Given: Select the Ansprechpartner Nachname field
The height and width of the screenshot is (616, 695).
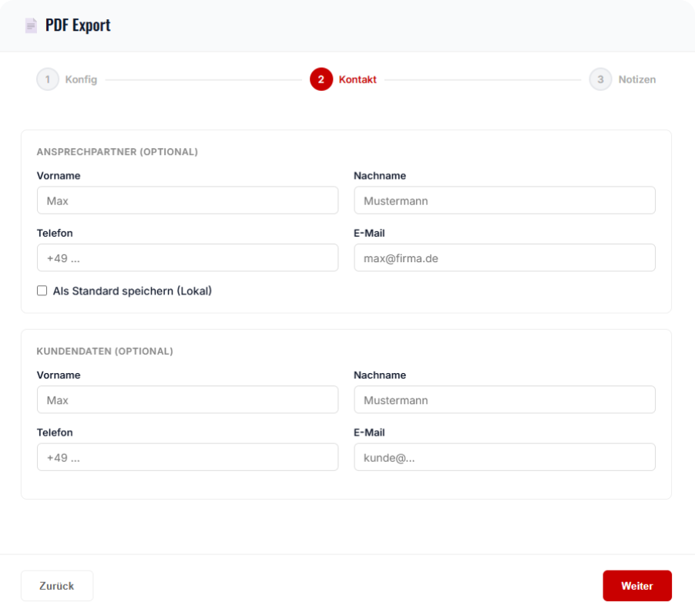Looking at the screenshot, I should [x=504, y=200].
